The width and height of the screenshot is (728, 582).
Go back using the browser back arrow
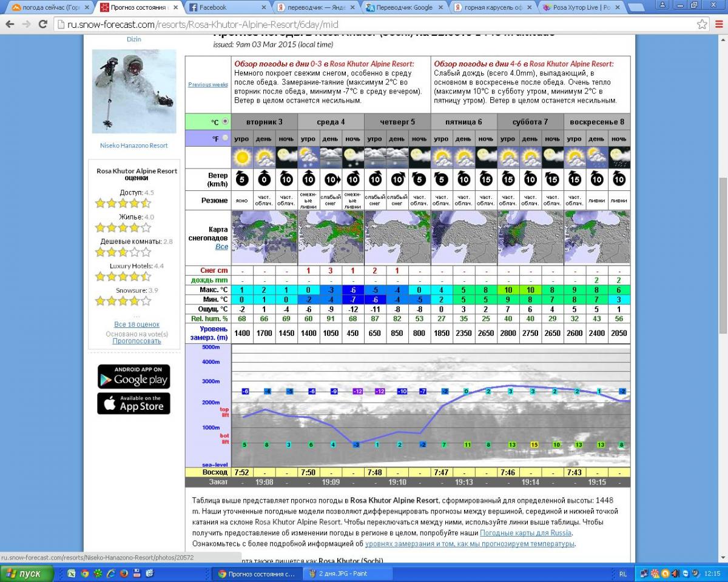click(x=10, y=24)
